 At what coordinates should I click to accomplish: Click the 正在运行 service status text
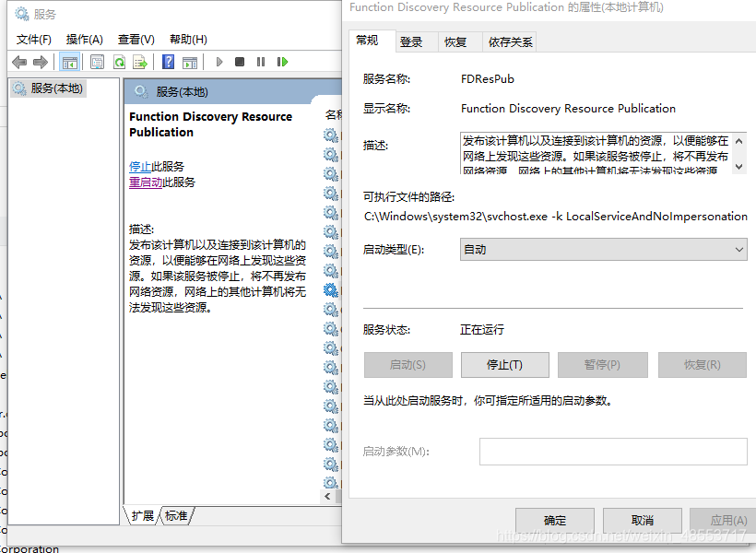click(x=482, y=330)
